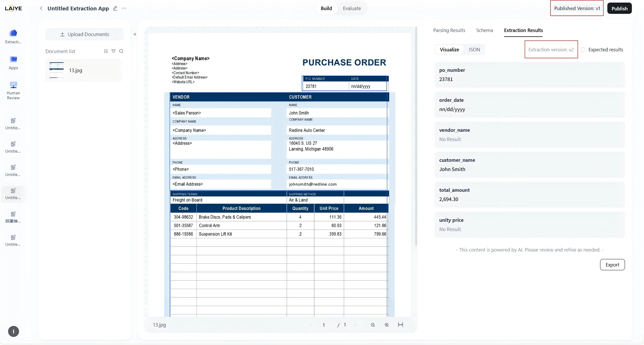Screen dimensions: 644x345
Task: Open the second Untitle... app shortcut in sidebar
Action: 13,147
